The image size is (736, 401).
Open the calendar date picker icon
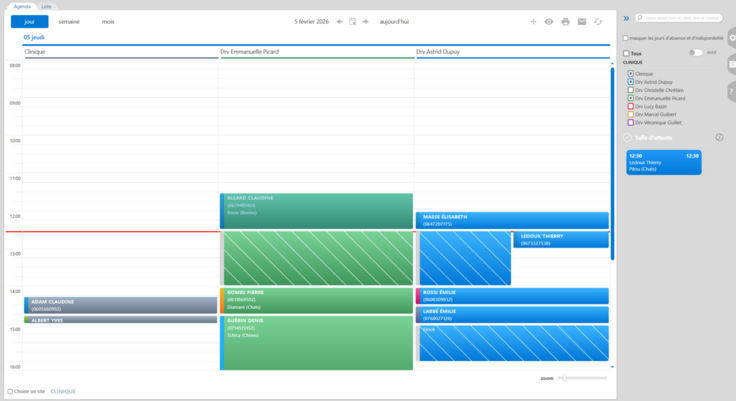353,21
